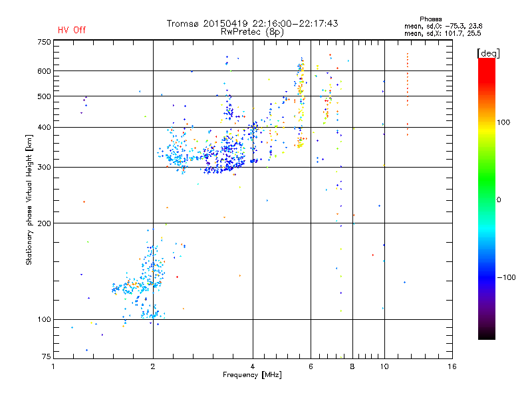Click the x-axis tick label '1'
532x399 pixels.
pos(53,366)
